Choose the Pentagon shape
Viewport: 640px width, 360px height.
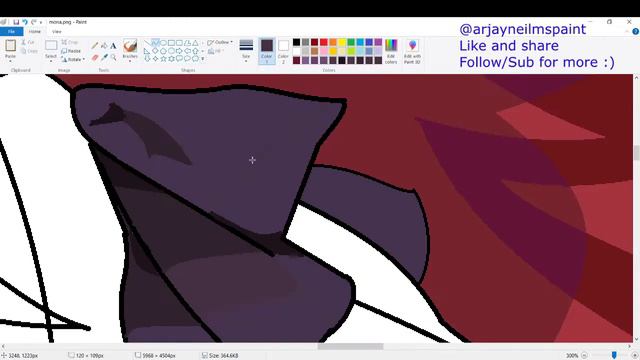163,51
